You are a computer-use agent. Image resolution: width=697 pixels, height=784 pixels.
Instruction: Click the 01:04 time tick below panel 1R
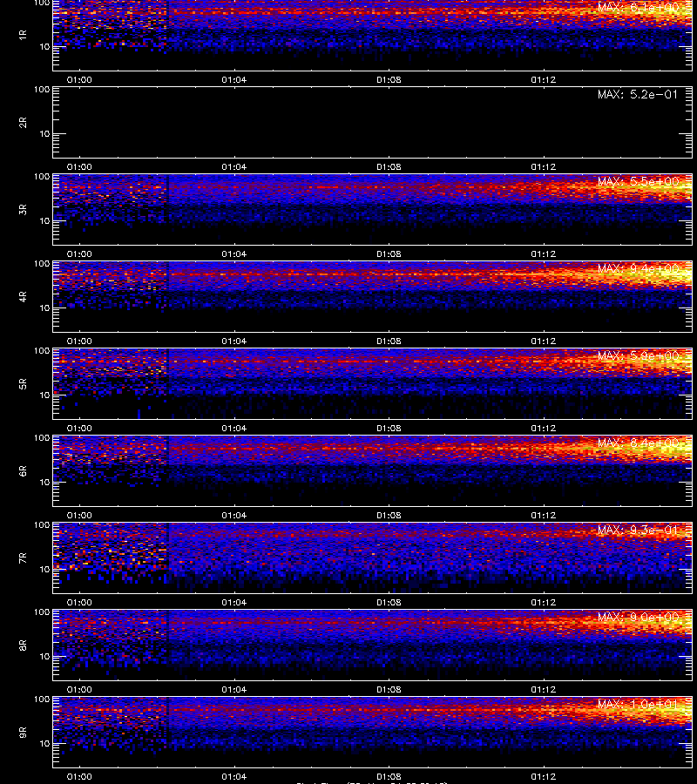click(x=234, y=80)
